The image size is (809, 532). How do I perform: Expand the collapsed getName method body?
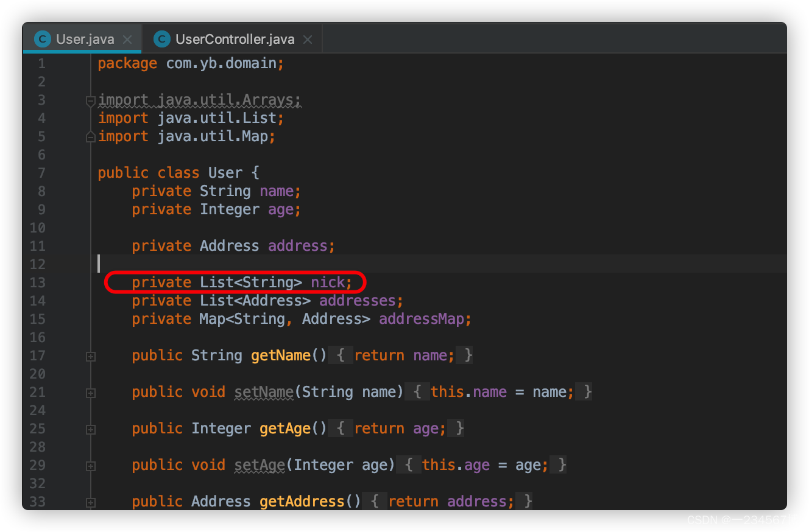coord(90,355)
